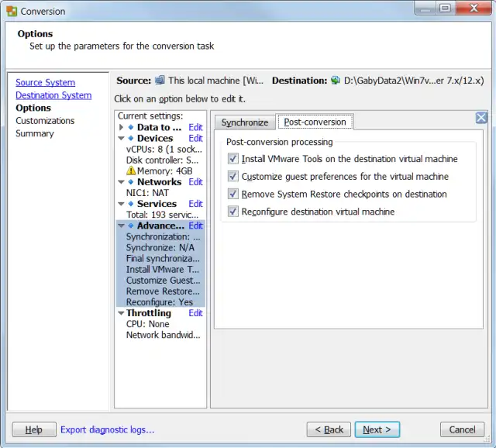Edit the Services settings

pyautogui.click(x=195, y=204)
